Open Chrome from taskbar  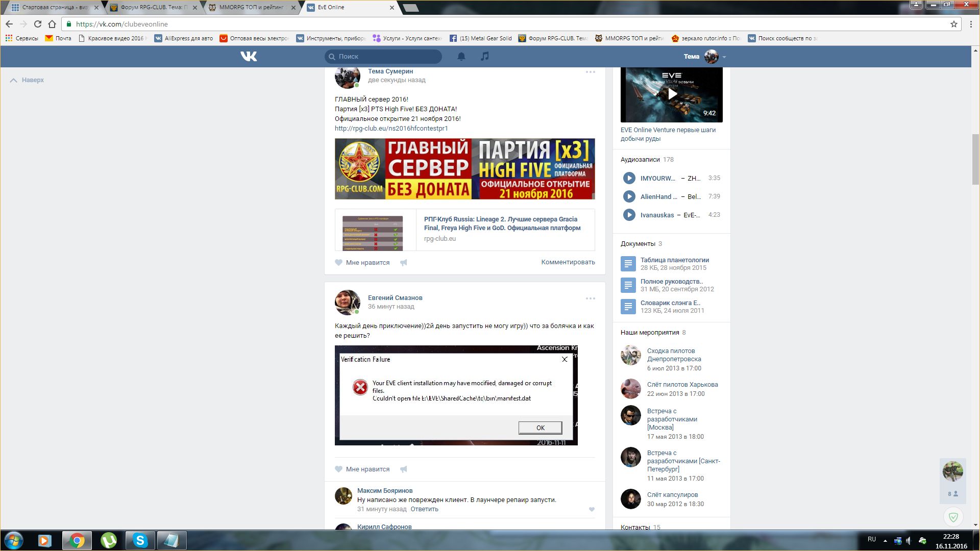click(x=77, y=540)
